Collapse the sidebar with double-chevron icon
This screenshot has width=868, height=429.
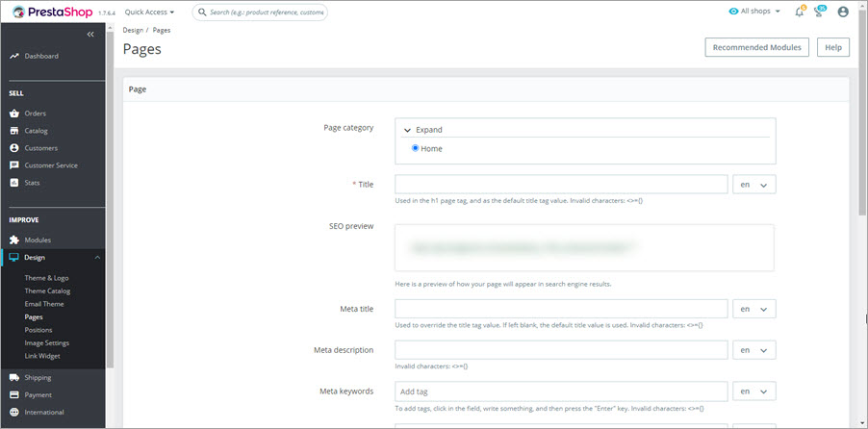tap(90, 35)
